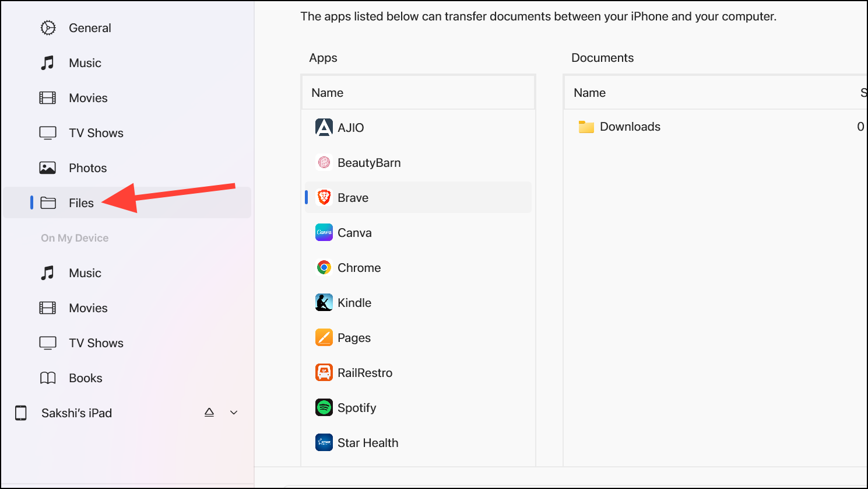Screen dimensions: 868x489
Task: Click the Music note icon under On My Device
Action: click(48, 273)
